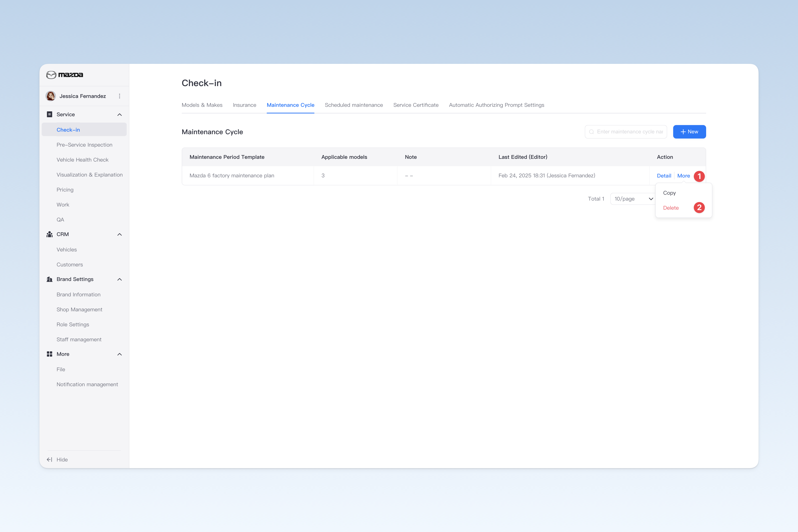
Task: Go to Vehicle Health Check page
Action: [82, 160]
